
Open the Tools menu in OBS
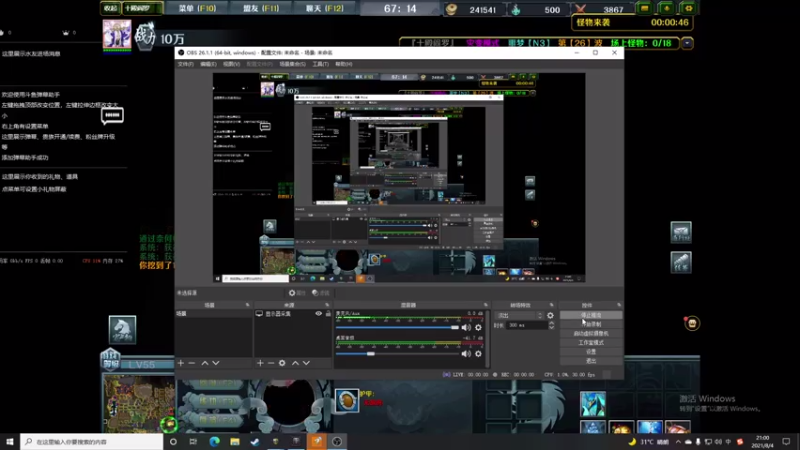pyautogui.click(x=320, y=64)
